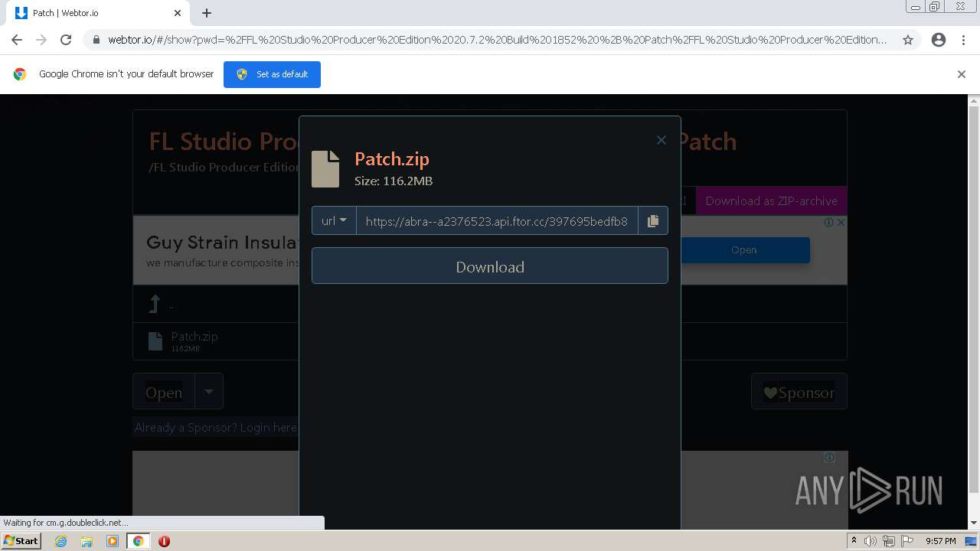
Task: Click Set as default browser button
Action: pos(272,74)
